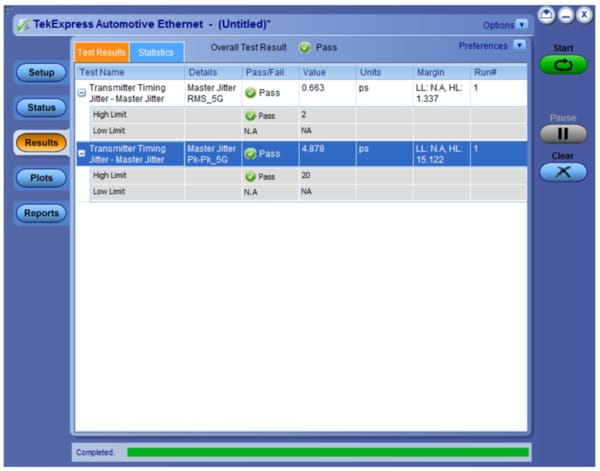600x471 pixels.
Task: Click the value 0.663 cell
Action: (x=327, y=93)
